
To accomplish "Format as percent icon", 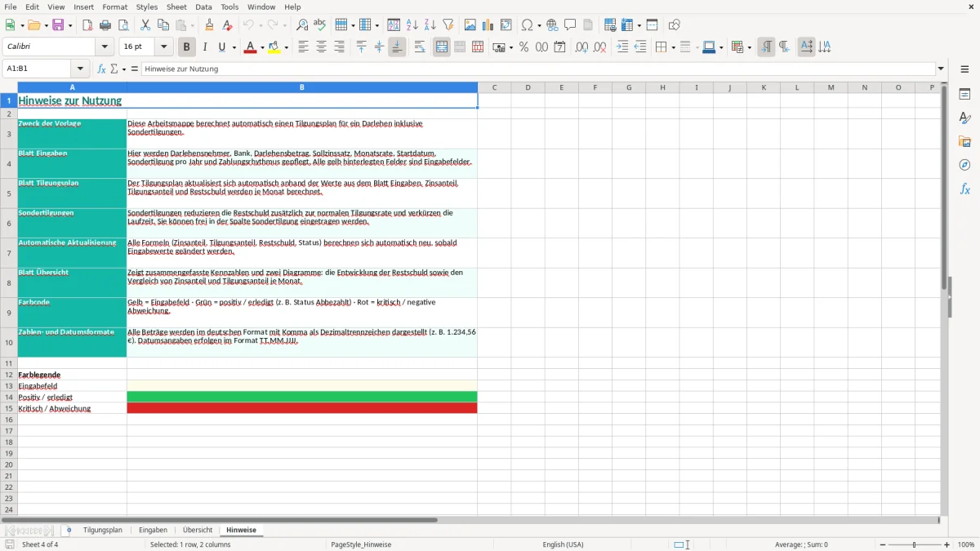I will click(524, 47).
